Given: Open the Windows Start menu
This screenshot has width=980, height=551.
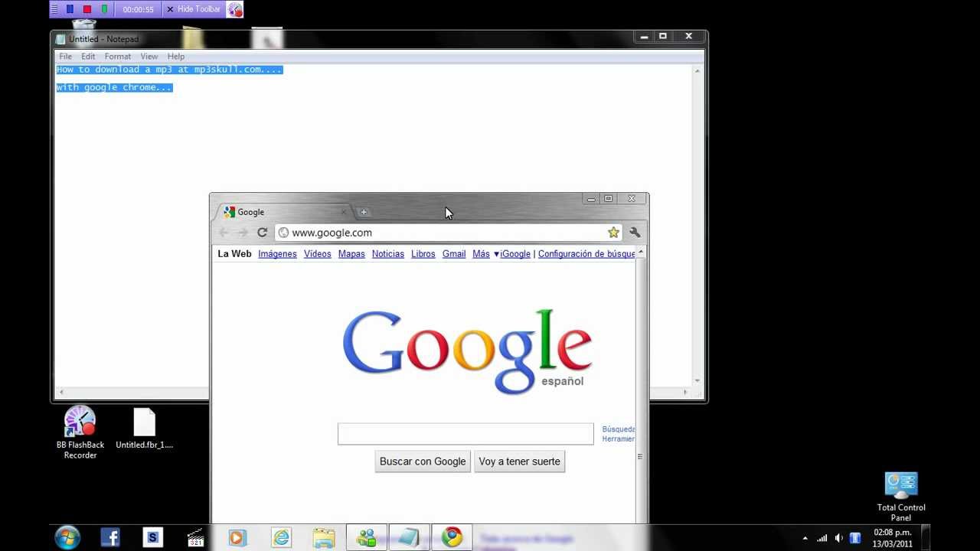Looking at the screenshot, I should click(x=67, y=538).
